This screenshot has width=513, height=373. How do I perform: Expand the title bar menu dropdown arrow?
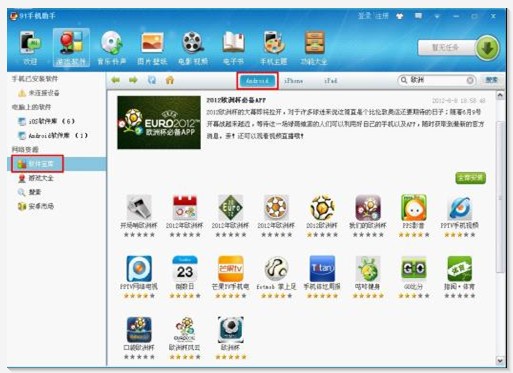click(x=437, y=16)
